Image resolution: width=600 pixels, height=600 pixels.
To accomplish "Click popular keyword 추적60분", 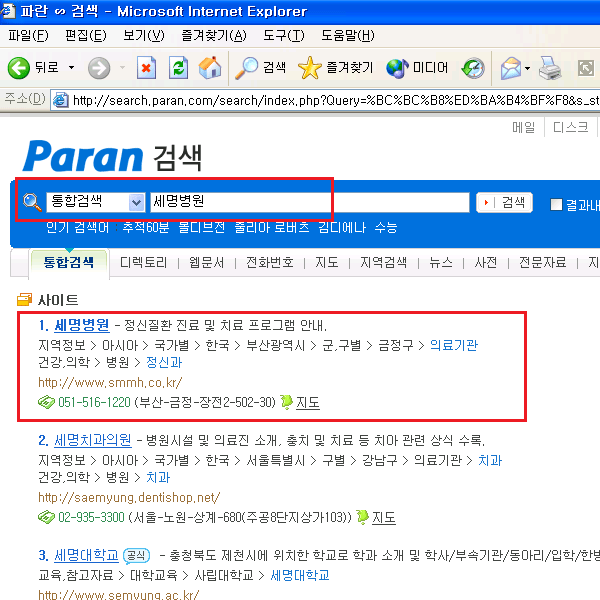I will [146, 227].
